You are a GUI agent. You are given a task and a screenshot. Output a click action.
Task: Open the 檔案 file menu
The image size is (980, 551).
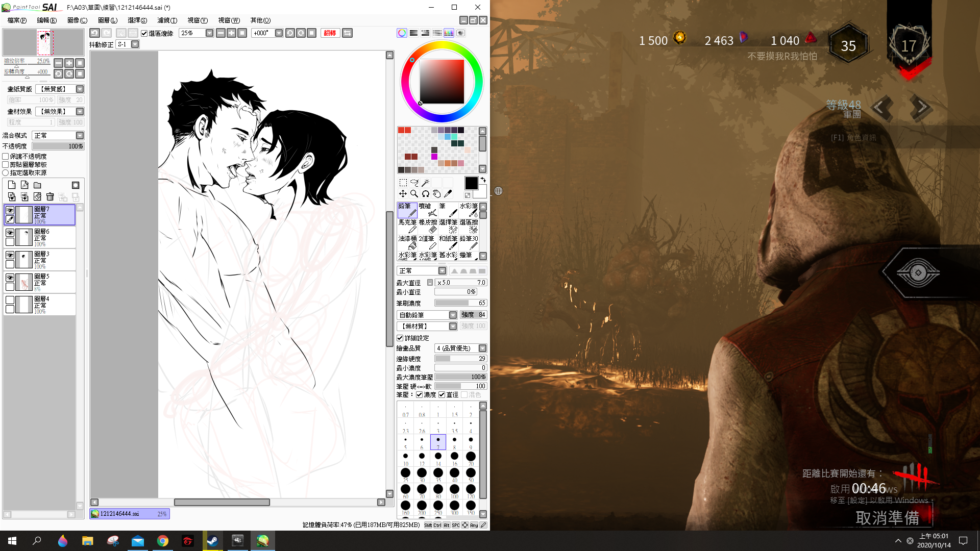(x=17, y=20)
